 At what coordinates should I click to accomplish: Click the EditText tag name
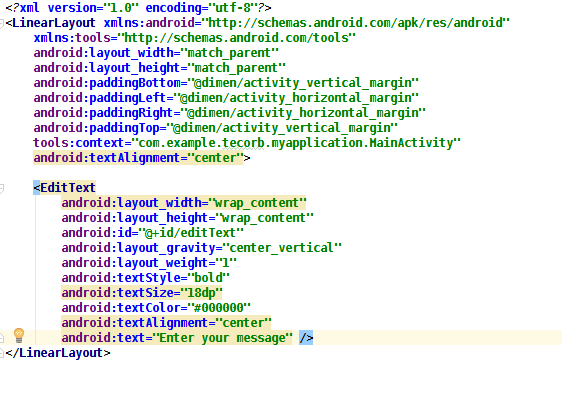click(68, 188)
